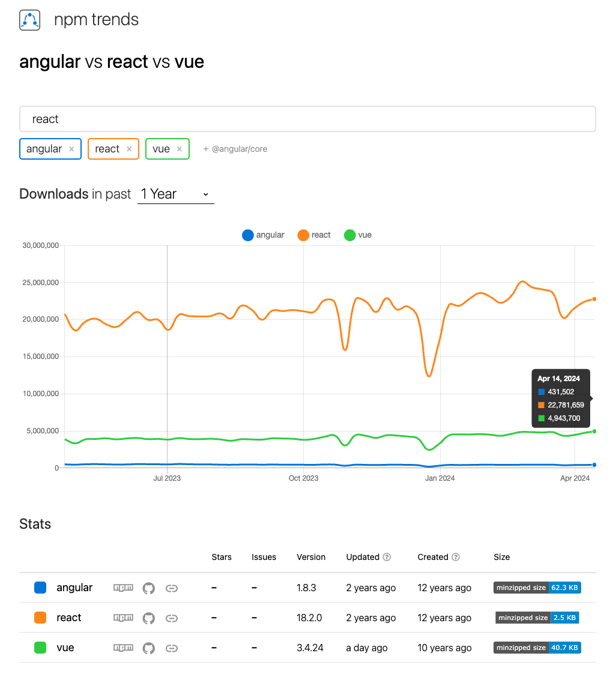Click the package search input field

tap(307, 119)
